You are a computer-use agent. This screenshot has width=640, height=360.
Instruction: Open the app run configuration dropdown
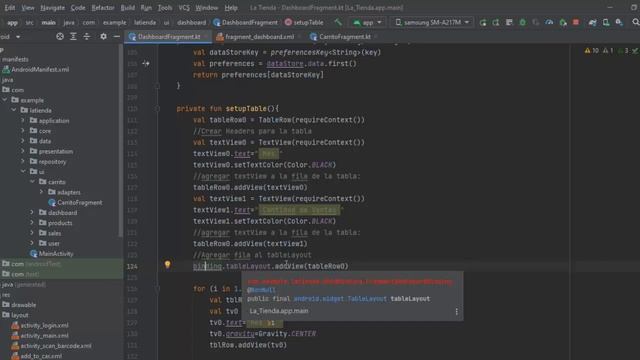(x=367, y=22)
